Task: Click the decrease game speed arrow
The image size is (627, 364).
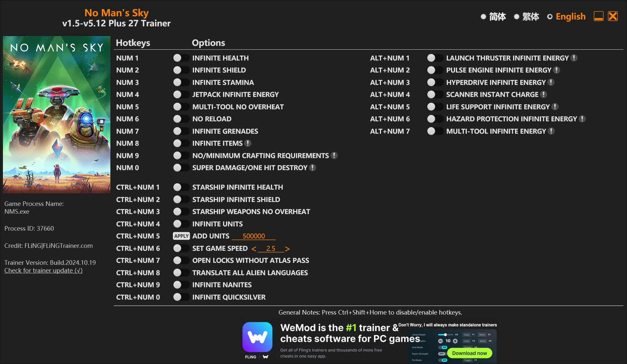Action: [x=254, y=248]
